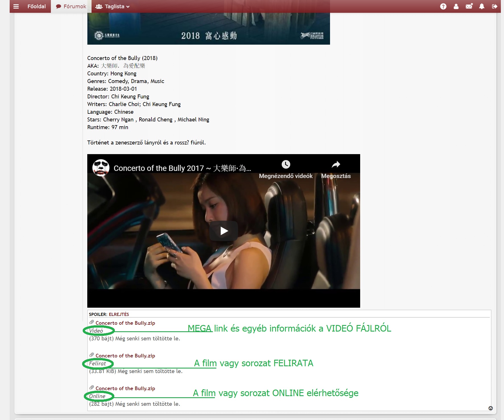Open the Fórumok tab
This screenshot has width=504, height=420.
click(x=71, y=6)
